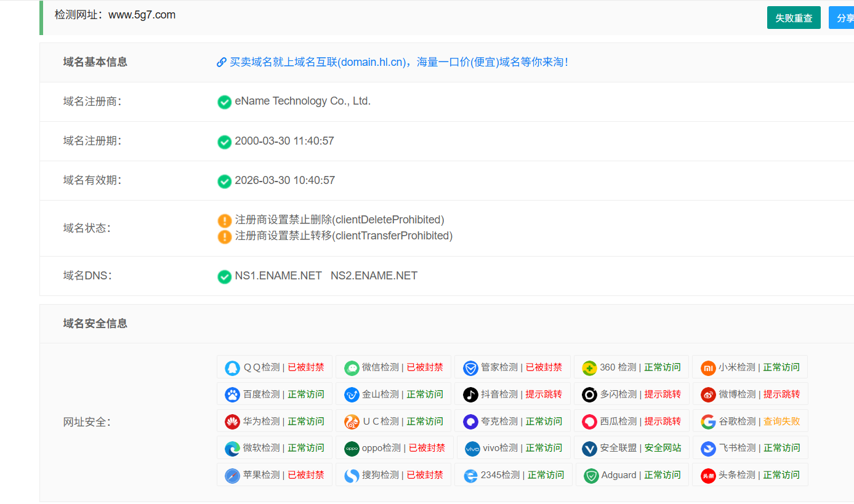Click the link chain icon beside 域名基本信息

221,62
